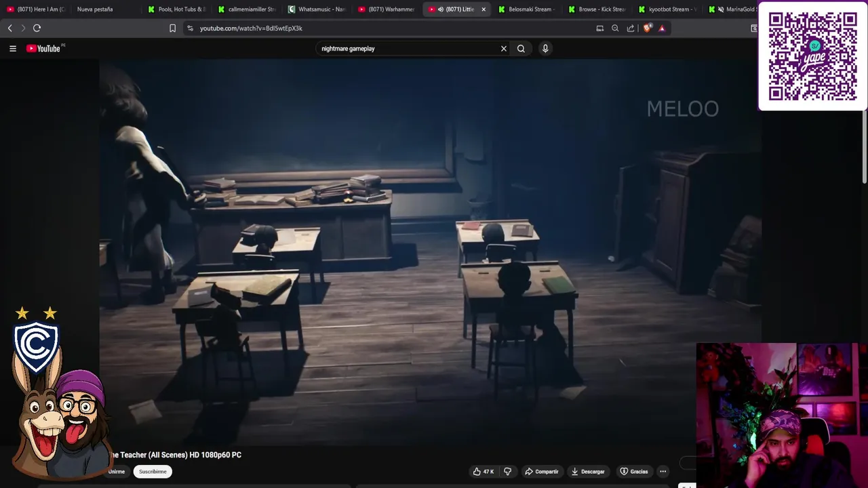
Task: Click the 'Descargar' download button
Action: pyautogui.click(x=588, y=472)
